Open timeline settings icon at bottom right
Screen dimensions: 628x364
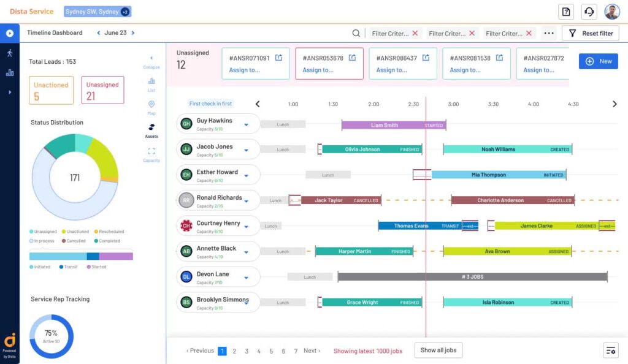click(x=610, y=351)
